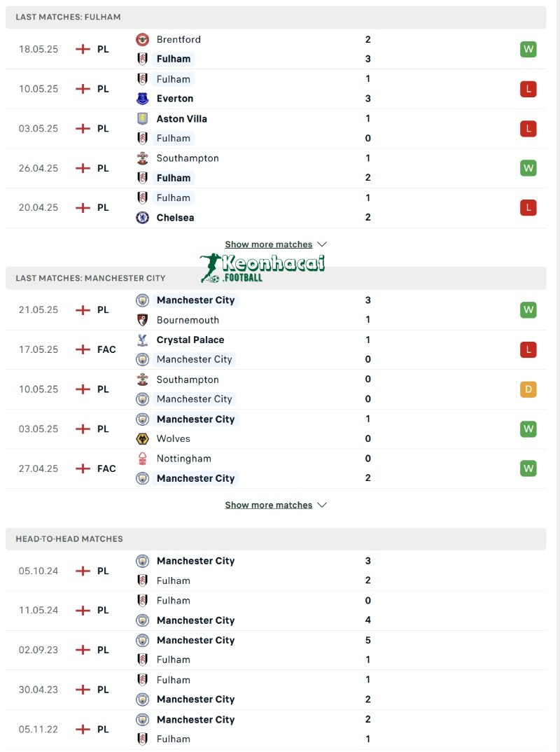Click the W badge for Brentford vs Fulham

click(528, 49)
